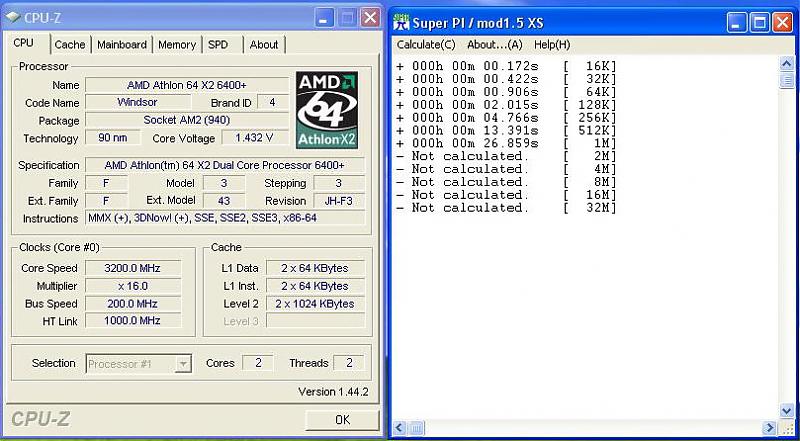The height and width of the screenshot is (441, 800).
Task: Click the 64K result line 00.906s
Action: [x=507, y=92]
